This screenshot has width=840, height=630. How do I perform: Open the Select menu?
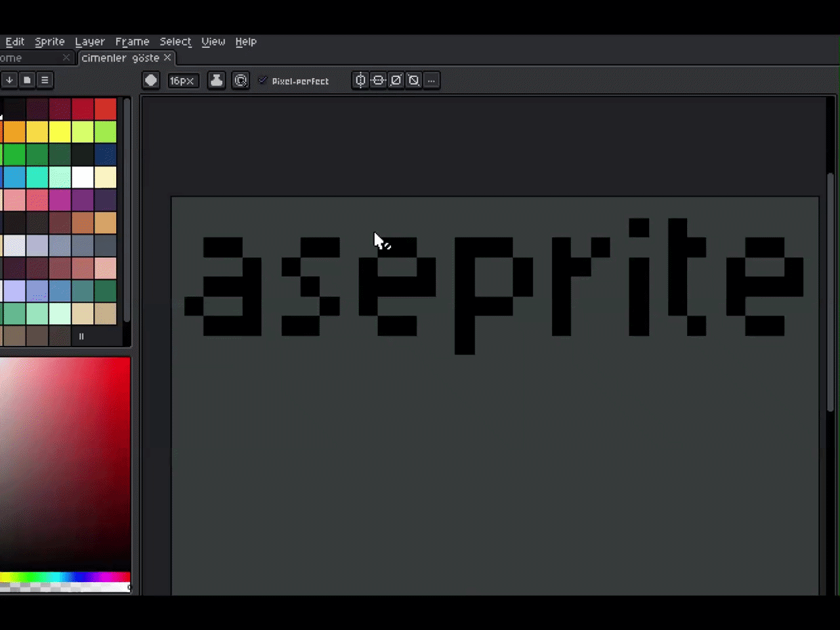coord(175,41)
